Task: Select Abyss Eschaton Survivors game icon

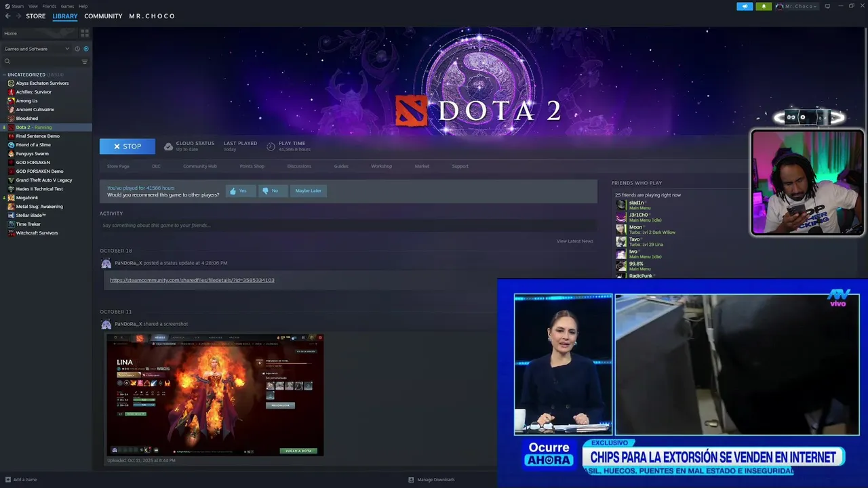Action: pyautogui.click(x=11, y=83)
